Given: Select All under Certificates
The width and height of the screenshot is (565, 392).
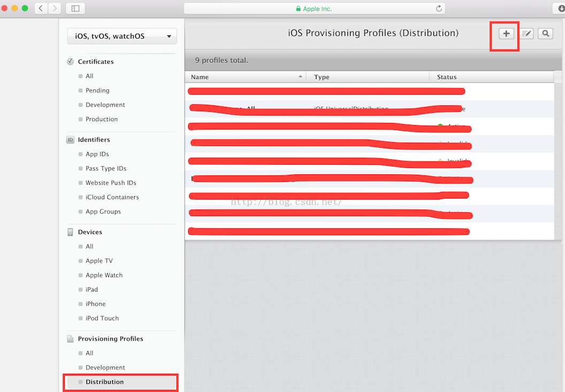Looking at the screenshot, I should pos(89,76).
